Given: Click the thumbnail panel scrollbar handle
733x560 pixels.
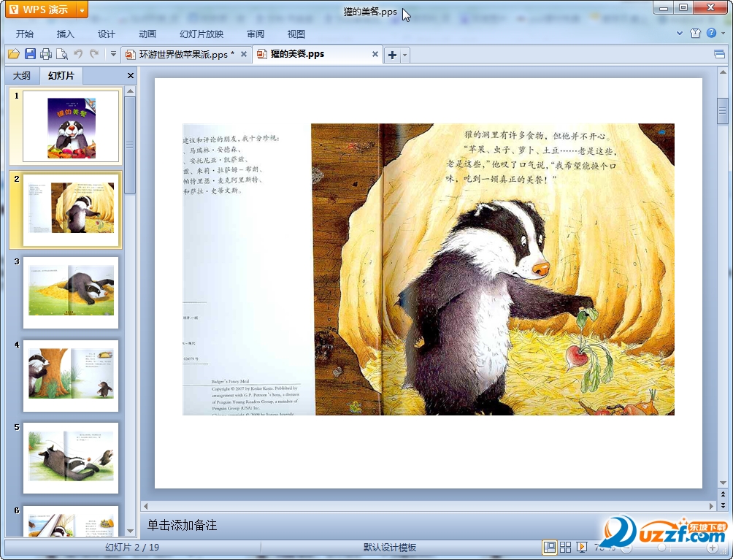Looking at the screenshot, I should point(131,145).
